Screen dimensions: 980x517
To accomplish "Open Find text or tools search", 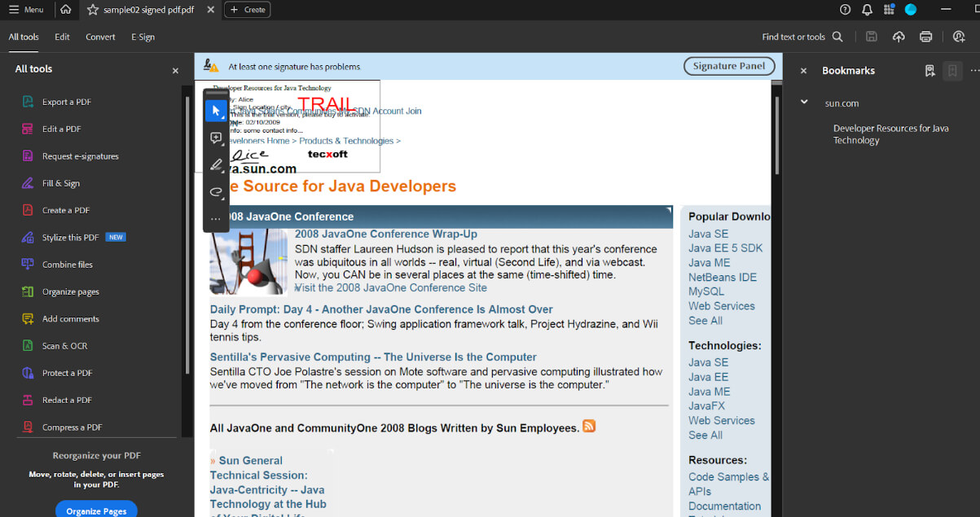I will [x=837, y=37].
